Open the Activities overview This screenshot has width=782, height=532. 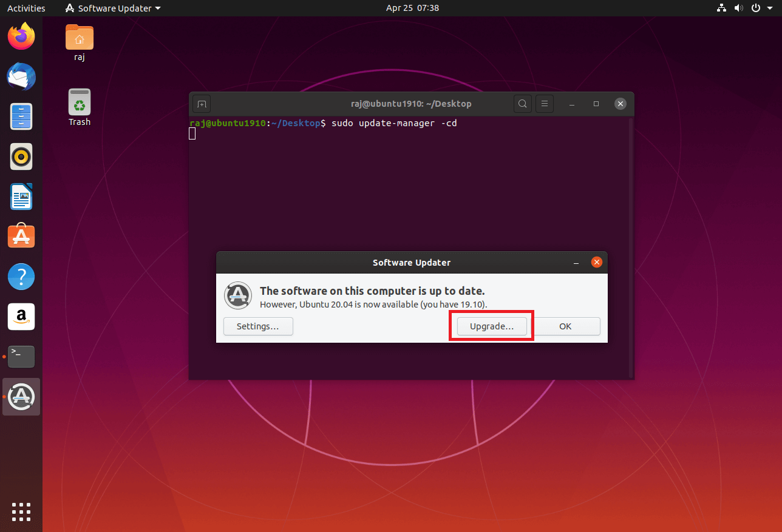26,8
